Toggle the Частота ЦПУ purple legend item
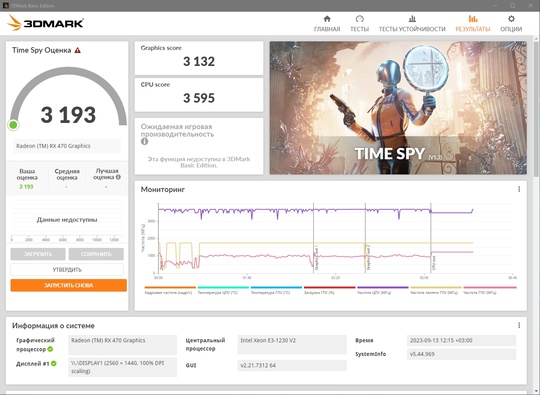 pos(383,290)
